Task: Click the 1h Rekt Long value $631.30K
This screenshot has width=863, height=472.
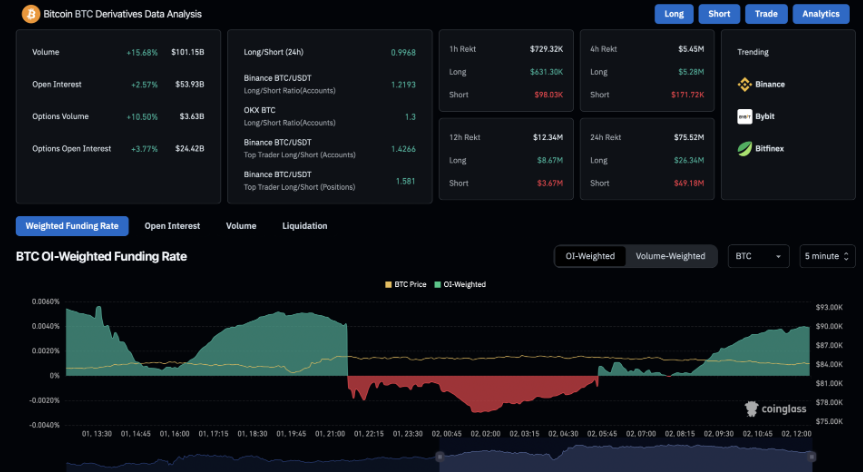Action: [x=547, y=72]
